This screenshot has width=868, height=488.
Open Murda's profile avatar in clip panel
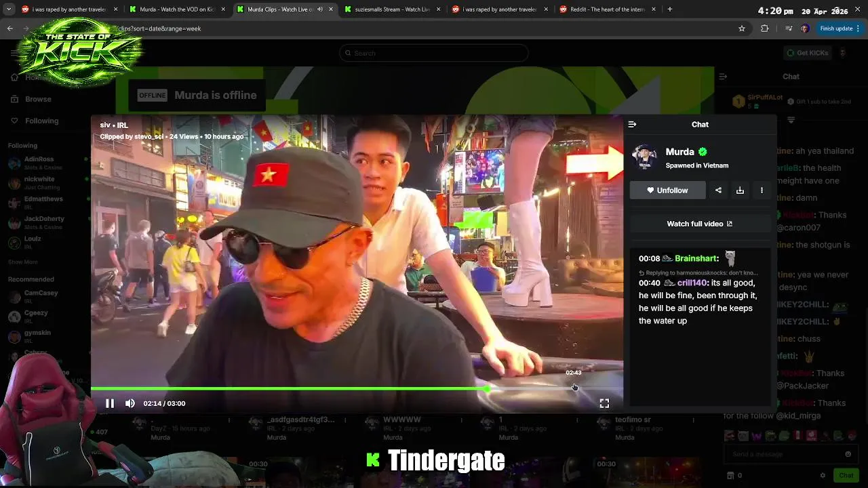(x=644, y=157)
